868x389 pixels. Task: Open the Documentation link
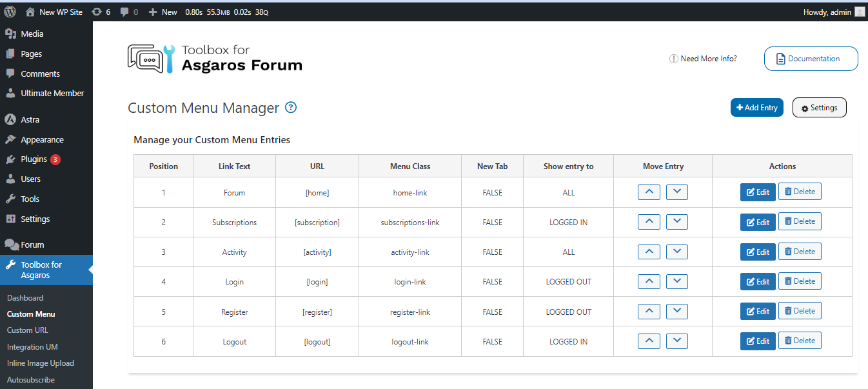[811, 59]
